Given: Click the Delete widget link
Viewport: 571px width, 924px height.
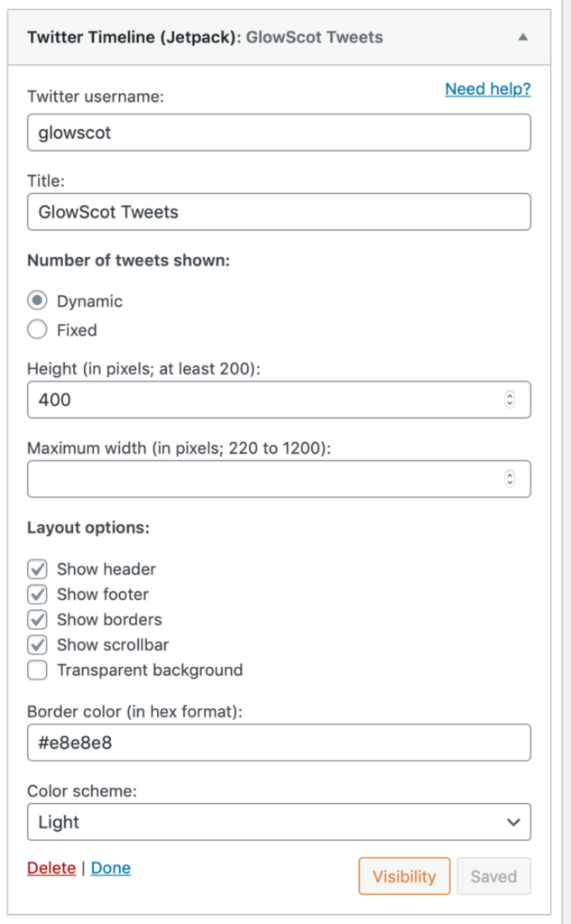Looking at the screenshot, I should 51,868.
